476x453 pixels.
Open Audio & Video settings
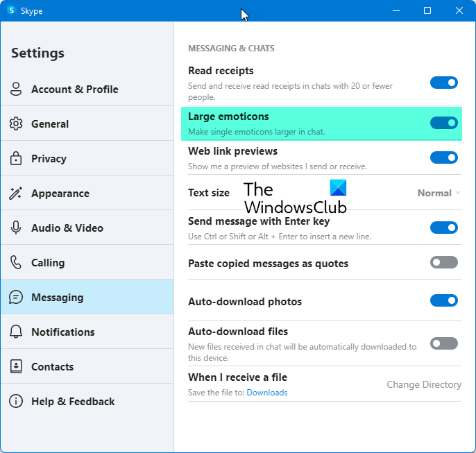click(87, 228)
